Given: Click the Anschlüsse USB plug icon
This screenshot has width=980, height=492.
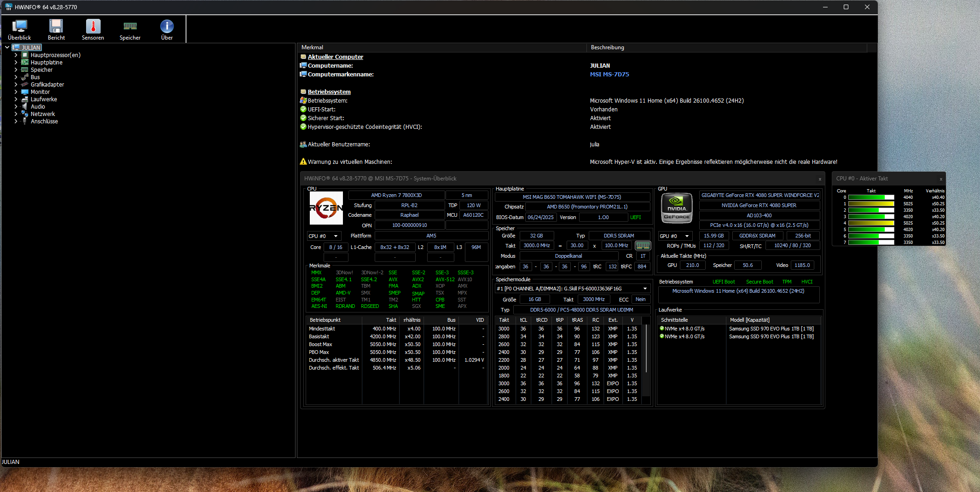Looking at the screenshot, I should (25, 121).
